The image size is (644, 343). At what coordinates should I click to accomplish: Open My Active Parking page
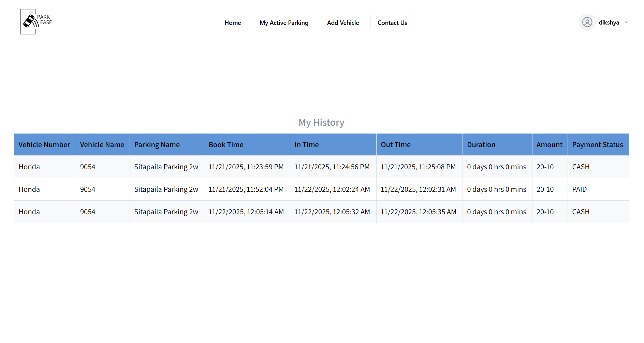[284, 22]
